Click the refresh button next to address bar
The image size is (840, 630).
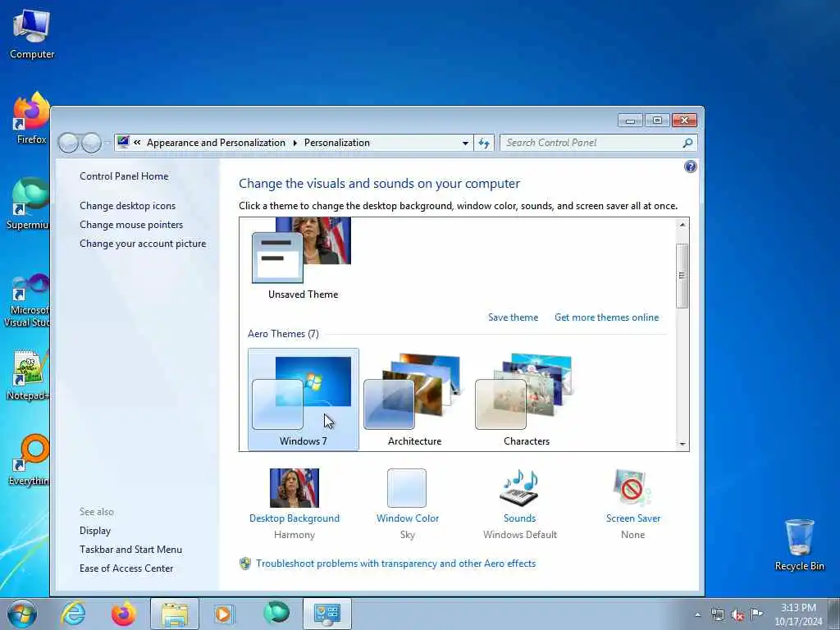(484, 143)
